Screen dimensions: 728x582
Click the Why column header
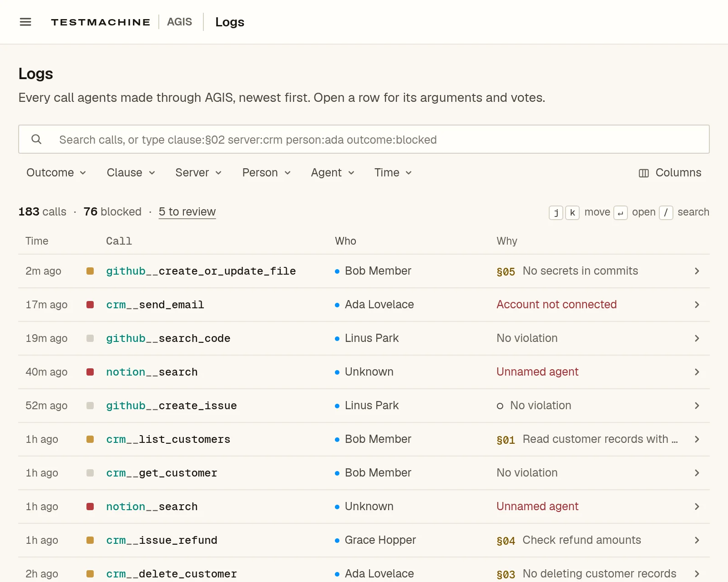point(507,241)
